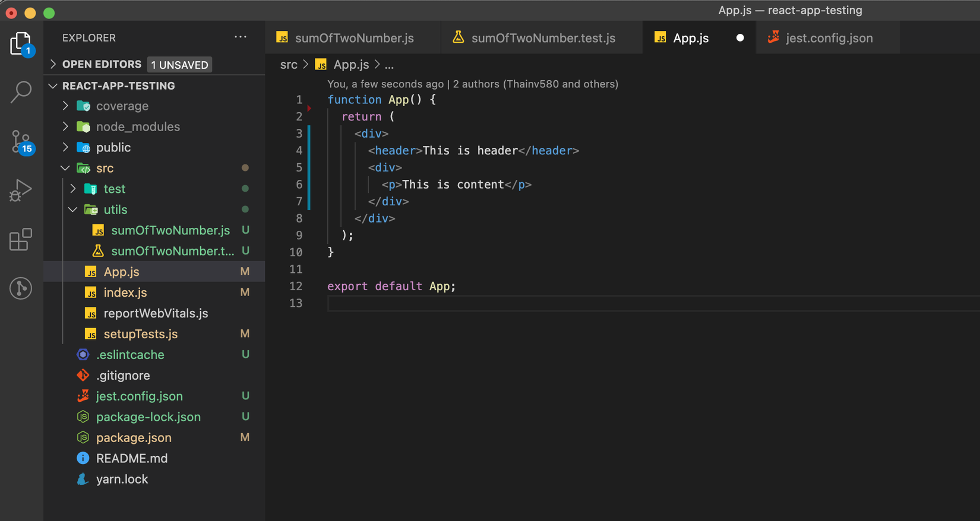Click the src breadcrumb segment
The height and width of the screenshot is (521, 980).
point(288,65)
